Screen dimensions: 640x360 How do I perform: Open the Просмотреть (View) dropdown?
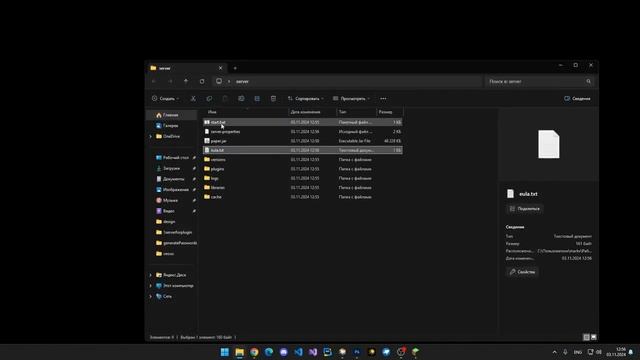pyautogui.click(x=351, y=98)
